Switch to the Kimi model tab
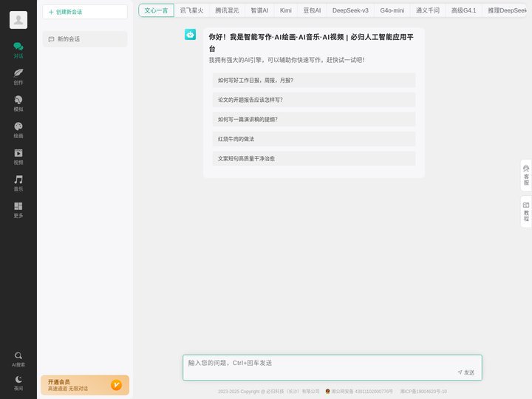 (x=286, y=10)
